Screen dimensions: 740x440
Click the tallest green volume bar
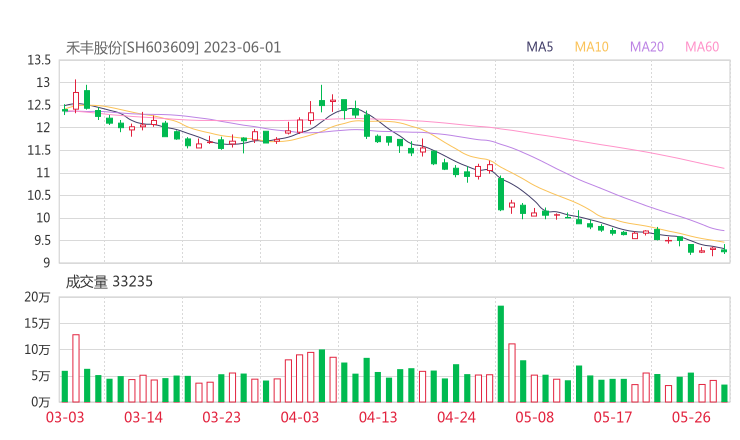pos(501,354)
